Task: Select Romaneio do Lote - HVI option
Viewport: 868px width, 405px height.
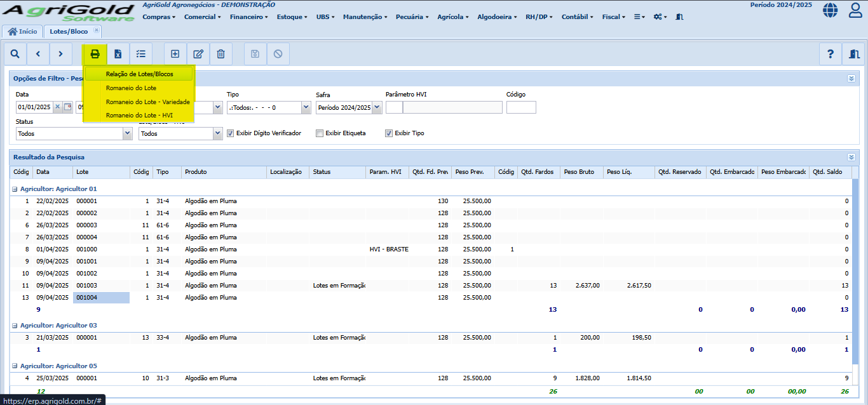Action: 139,116
